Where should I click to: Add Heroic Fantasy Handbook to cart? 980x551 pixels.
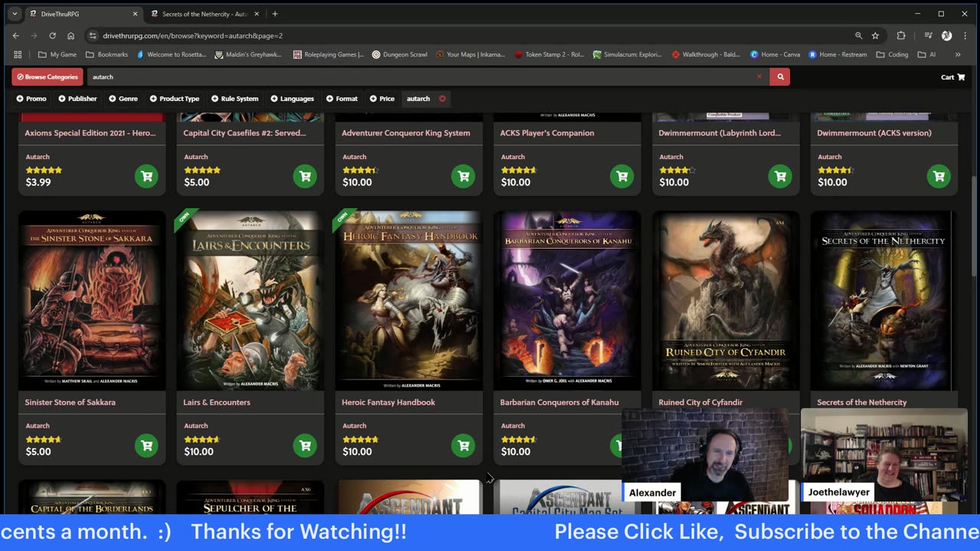(x=463, y=445)
